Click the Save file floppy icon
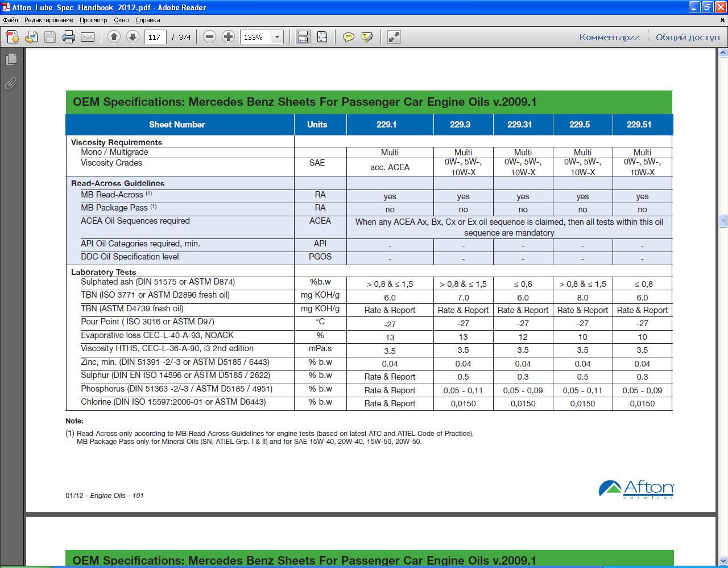Viewport: 728px width, 568px height. tap(50, 37)
